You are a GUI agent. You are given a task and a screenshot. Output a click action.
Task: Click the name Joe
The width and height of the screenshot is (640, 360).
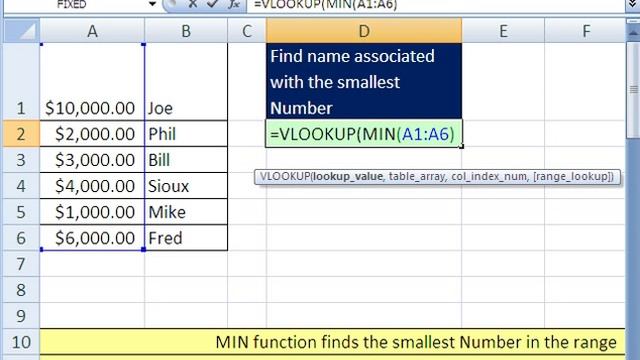pyautogui.click(x=160, y=108)
